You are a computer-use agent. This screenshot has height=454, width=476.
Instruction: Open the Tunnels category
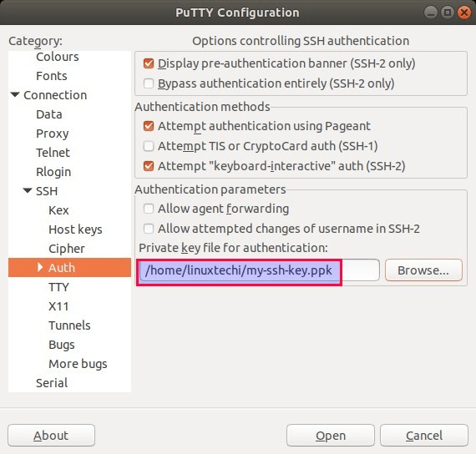pyautogui.click(x=69, y=325)
